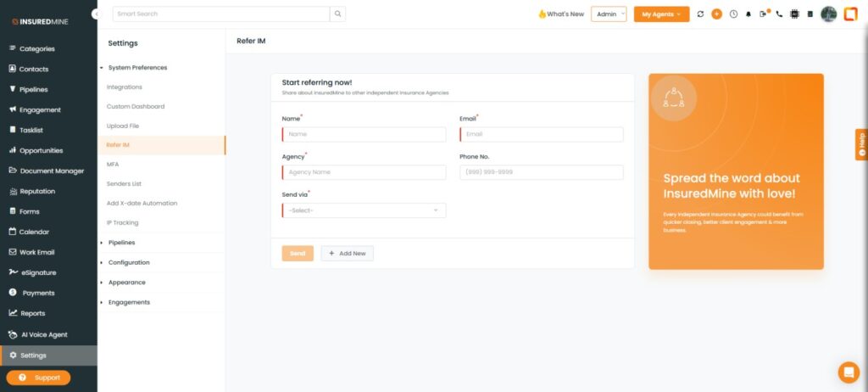Click the user profile avatar
This screenshot has height=392, width=868.
828,14
